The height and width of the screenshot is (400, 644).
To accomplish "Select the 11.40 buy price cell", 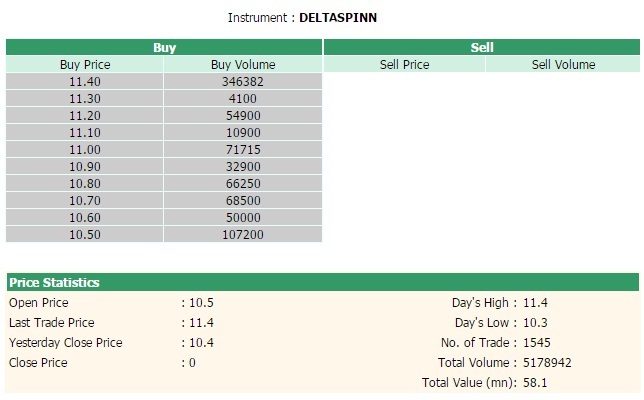I will [85, 82].
